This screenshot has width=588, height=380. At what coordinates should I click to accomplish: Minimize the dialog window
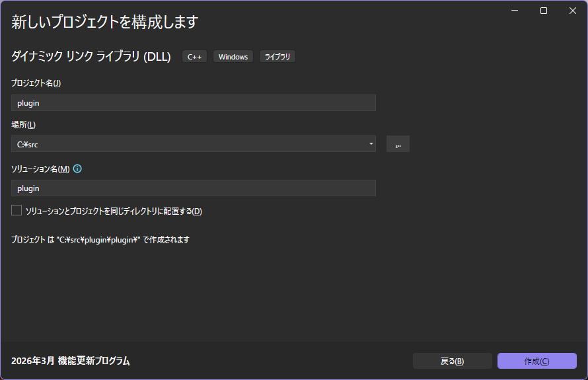click(x=515, y=11)
